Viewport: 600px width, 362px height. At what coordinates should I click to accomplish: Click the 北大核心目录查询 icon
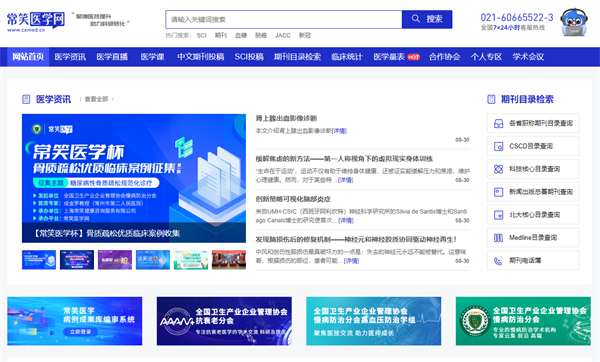click(499, 215)
